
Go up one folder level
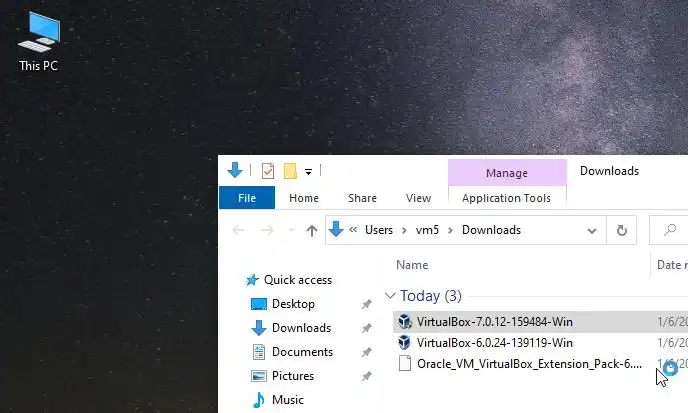tap(312, 230)
